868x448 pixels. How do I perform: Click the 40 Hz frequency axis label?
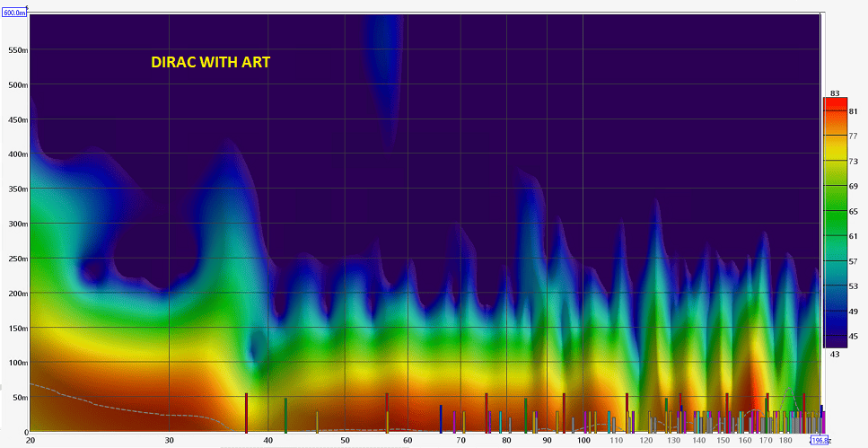[267, 440]
